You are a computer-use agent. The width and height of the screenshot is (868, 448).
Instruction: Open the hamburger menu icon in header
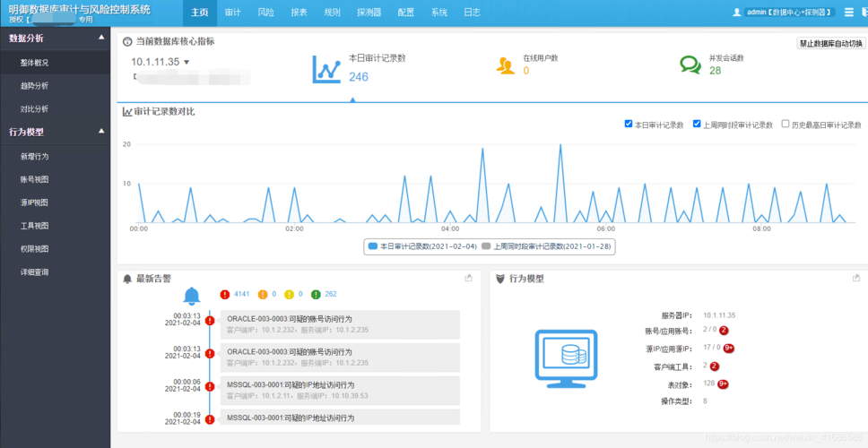(849, 13)
